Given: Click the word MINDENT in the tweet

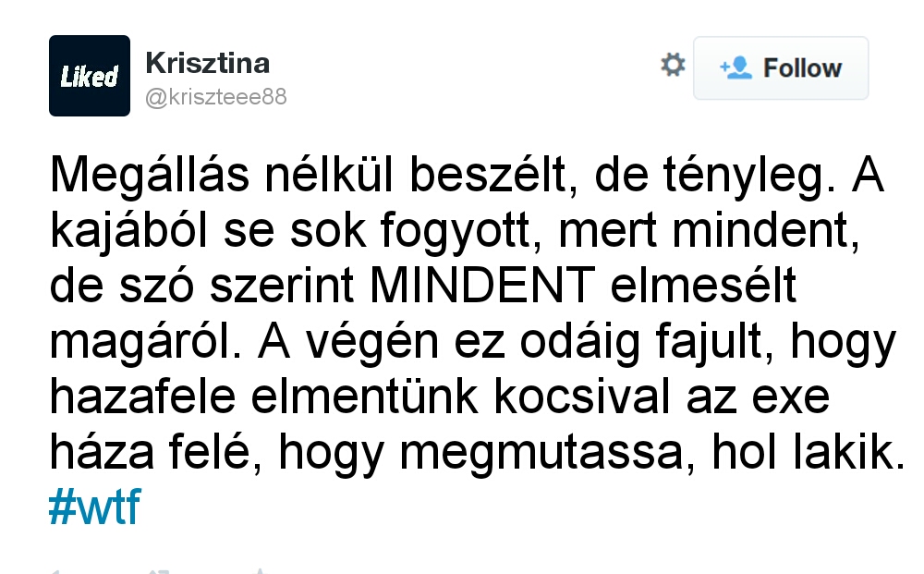Looking at the screenshot, I should tap(482, 286).
